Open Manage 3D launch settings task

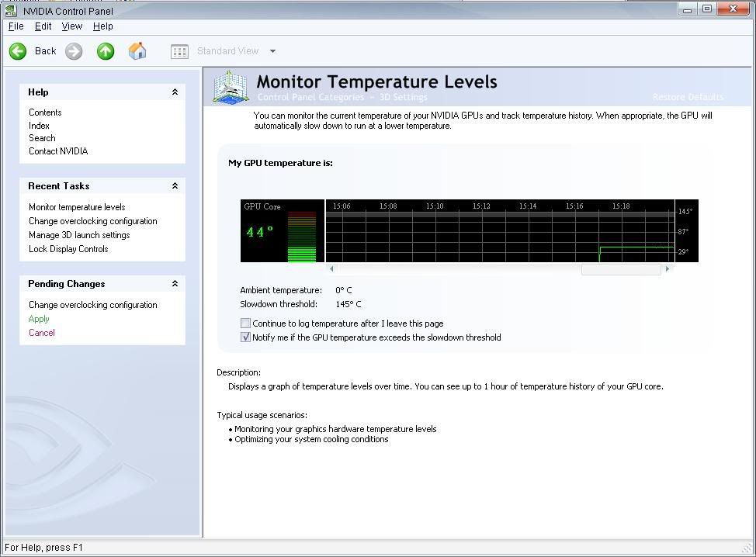coord(79,235)
